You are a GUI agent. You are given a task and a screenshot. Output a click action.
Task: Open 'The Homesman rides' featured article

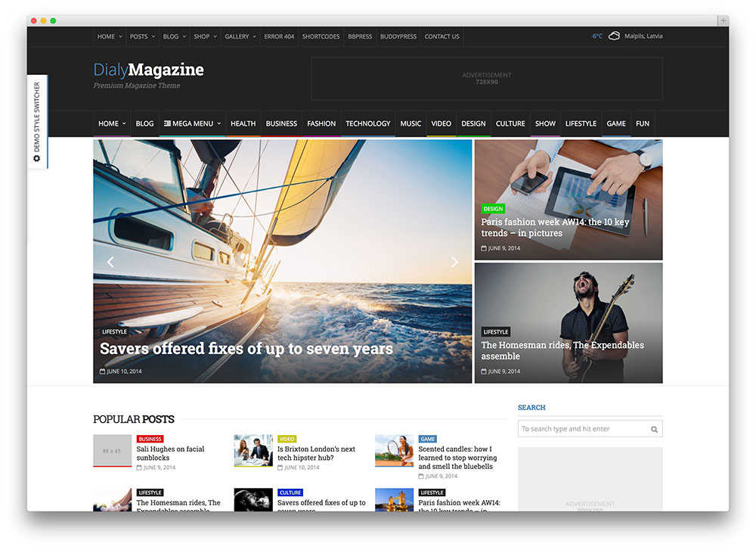tap(562, 350)
